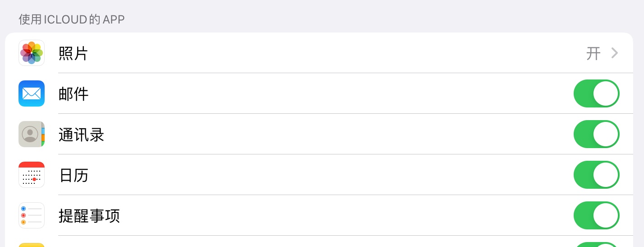This screenshot has width=644, height=247.
Task: Click the Photos app pinwheel icon
Action: point(32,53)
